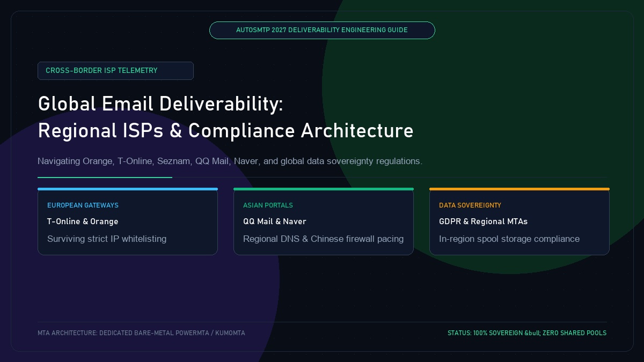Click the T-Online & Orange title
Screen dimensions: 644x362
83,221
